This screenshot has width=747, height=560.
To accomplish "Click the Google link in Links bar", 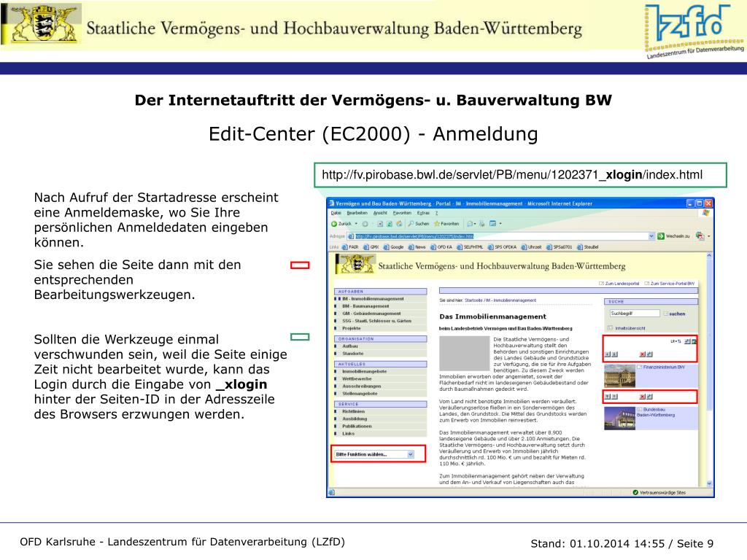I will tap(397, 247).
